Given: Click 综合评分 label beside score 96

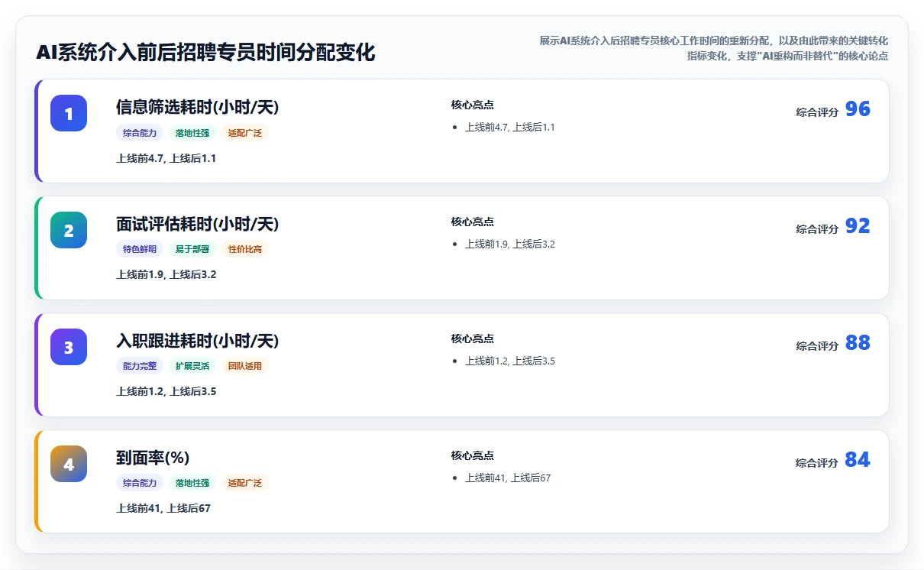Looking at the screenshot, I should [817, 112].
